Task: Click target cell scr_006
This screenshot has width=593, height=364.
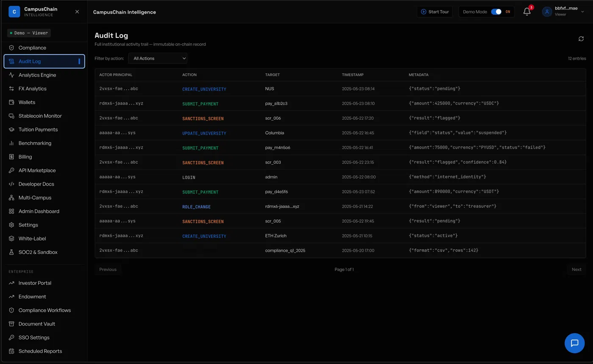Action: coord(273,118)
